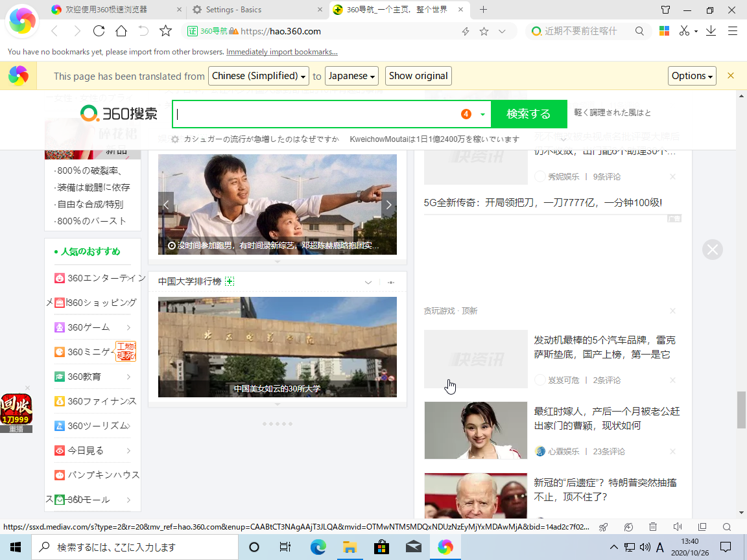
Task: Open a new browser tab
Action: point(483,10)
